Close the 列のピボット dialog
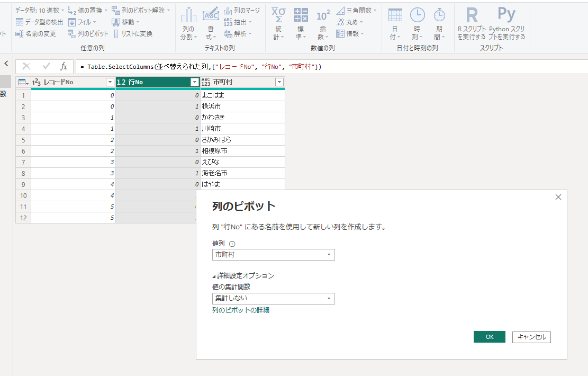The width and height of the screenshot is (588, 376). click(558, 197)
